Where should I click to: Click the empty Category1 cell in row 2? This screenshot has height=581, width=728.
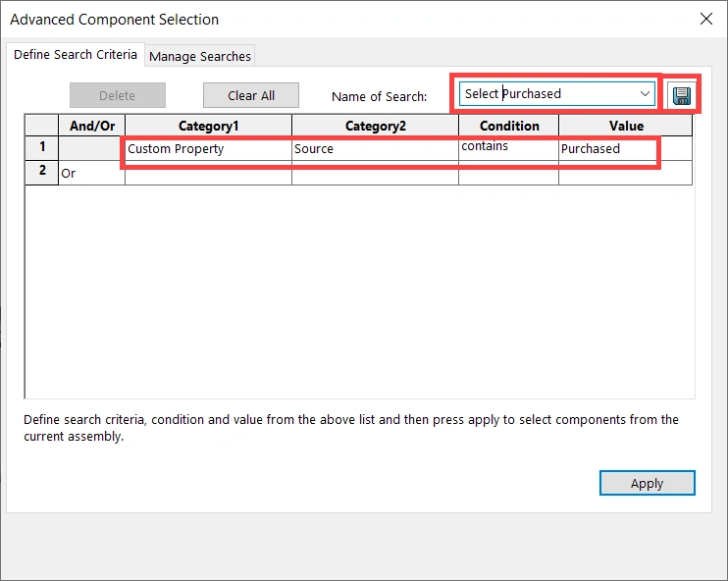click(208, 173)
